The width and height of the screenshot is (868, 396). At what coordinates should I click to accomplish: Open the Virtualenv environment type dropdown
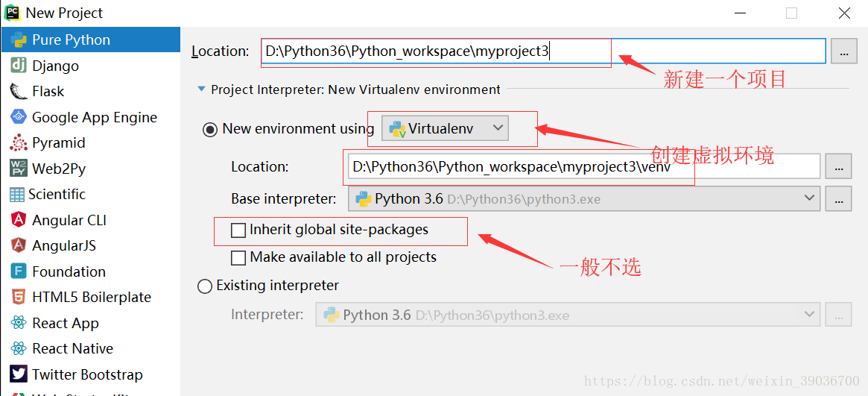tap(445, 128)
